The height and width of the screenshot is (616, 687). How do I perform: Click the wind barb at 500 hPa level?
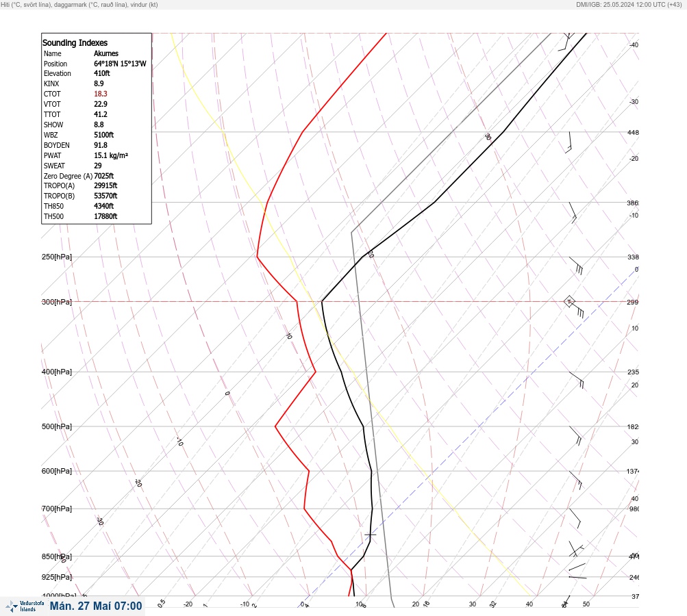[x=576, y=435]
